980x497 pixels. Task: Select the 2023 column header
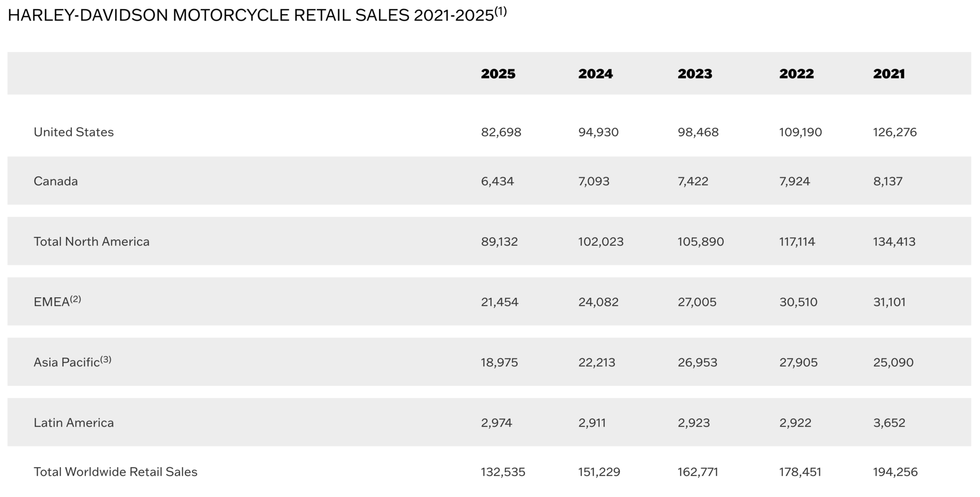(695, 74)
